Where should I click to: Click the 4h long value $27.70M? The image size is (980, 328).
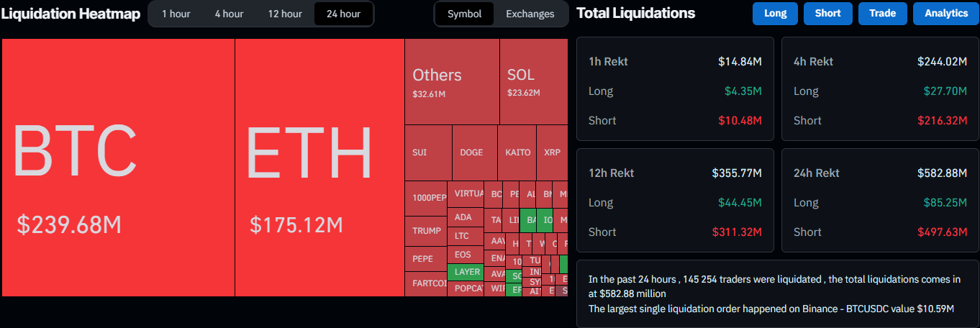(x=945, y=91)
